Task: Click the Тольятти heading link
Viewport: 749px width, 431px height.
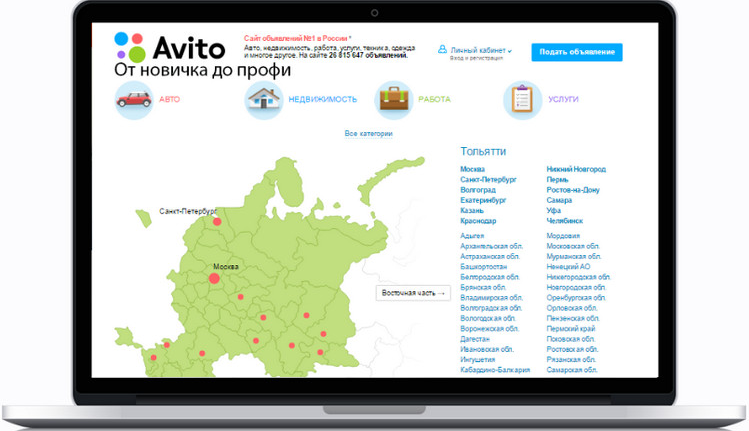Action: pos(483,151)
